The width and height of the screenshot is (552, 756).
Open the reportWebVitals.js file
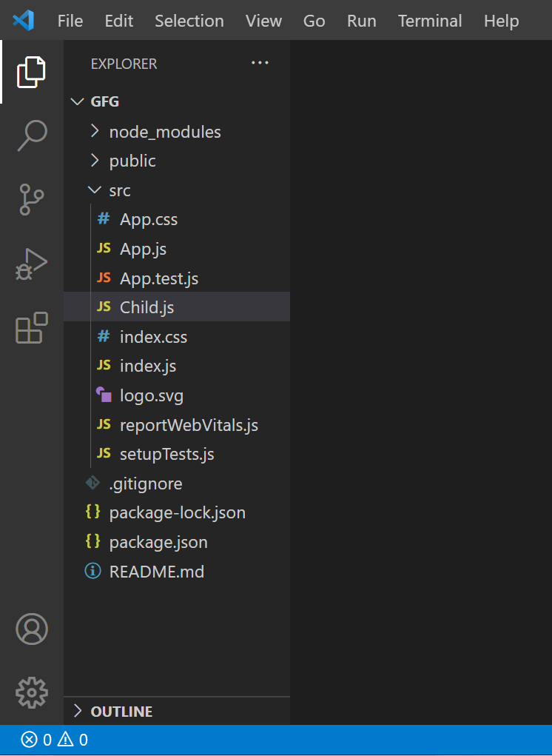tap(189, 425)
